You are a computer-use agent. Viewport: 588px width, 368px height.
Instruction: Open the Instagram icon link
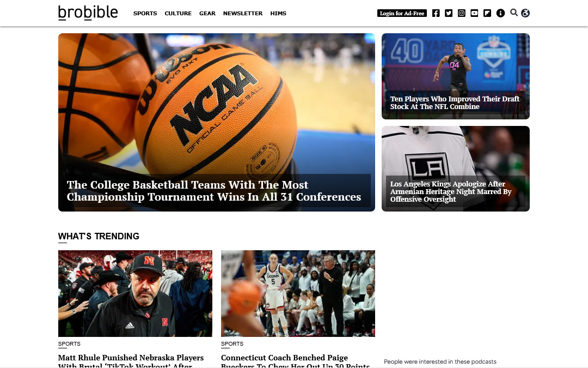click(x=462, y=13)
